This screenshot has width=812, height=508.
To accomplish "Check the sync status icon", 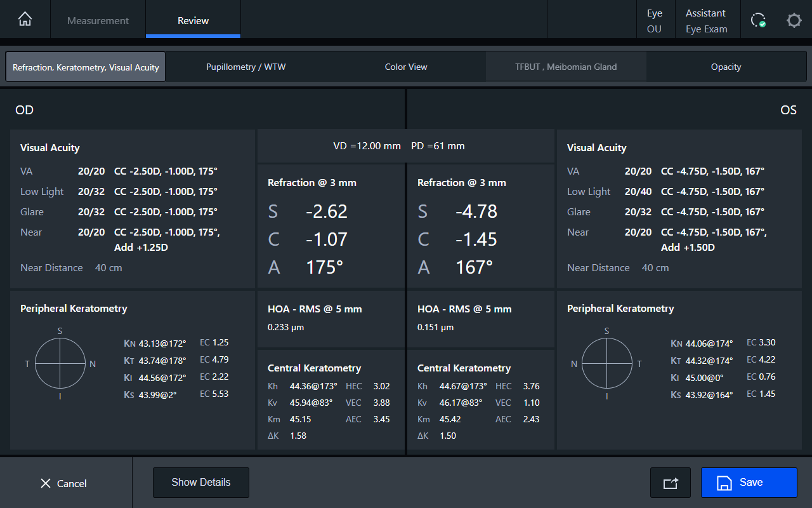I will (757, 20).
